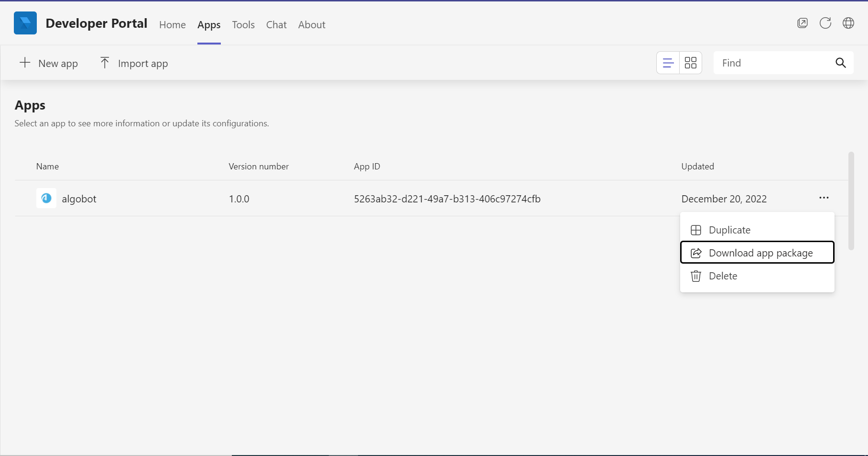Click the algobot app icon
Screen dimensions: 868x456
(46, 198)
